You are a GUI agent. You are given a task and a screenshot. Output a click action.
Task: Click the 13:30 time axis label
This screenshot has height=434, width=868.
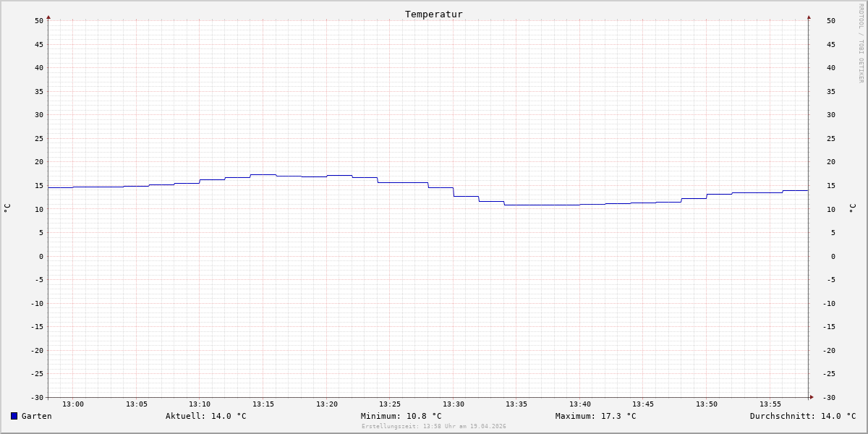[x=454, y=404]
